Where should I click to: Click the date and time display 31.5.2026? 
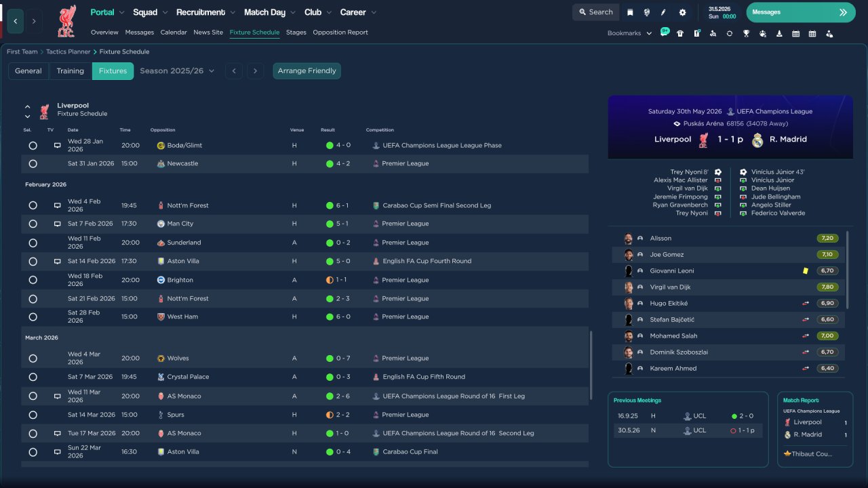coord(722,12)
